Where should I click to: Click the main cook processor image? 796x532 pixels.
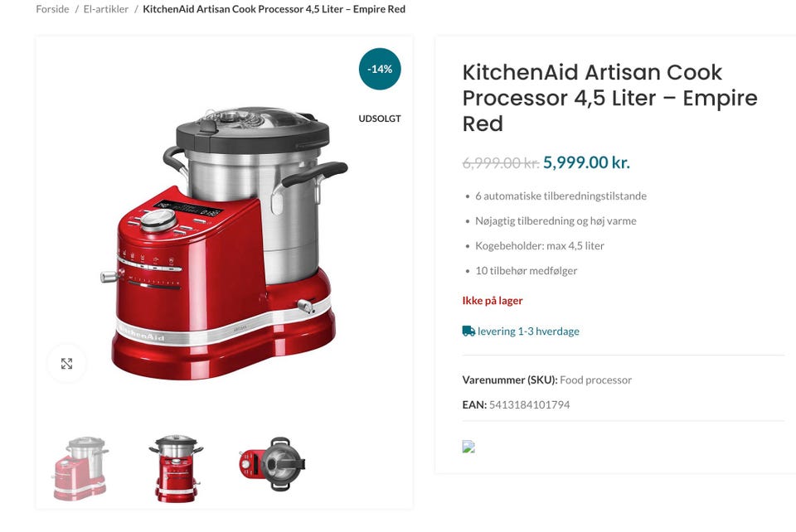tap(224, 243)
